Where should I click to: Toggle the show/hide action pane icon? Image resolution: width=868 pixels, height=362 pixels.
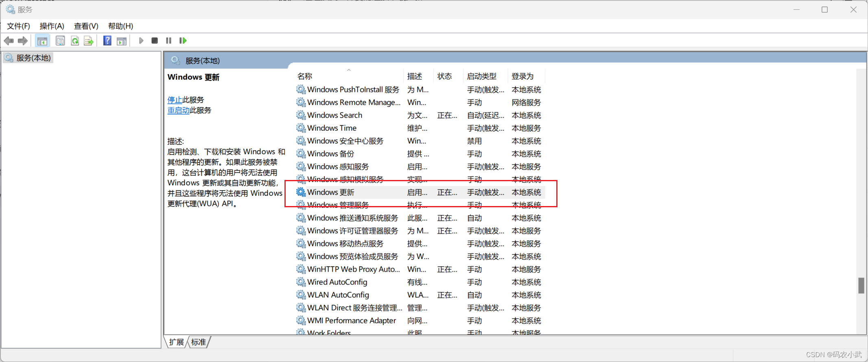pos(122,41)
